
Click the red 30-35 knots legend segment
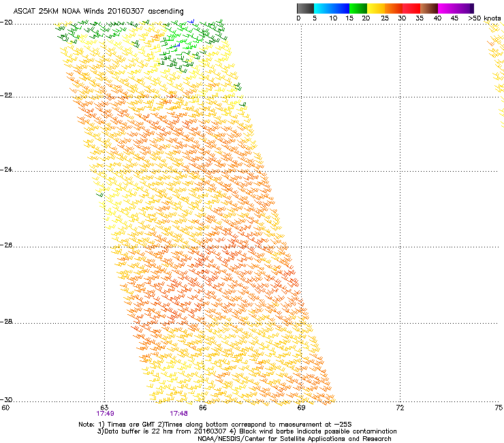click(x=411, y=8)
